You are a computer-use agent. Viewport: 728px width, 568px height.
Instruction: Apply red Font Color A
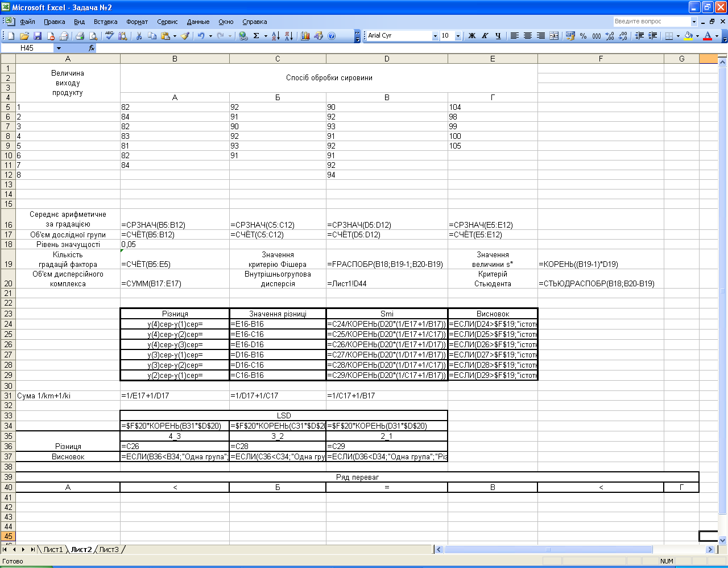click(708, 36)
